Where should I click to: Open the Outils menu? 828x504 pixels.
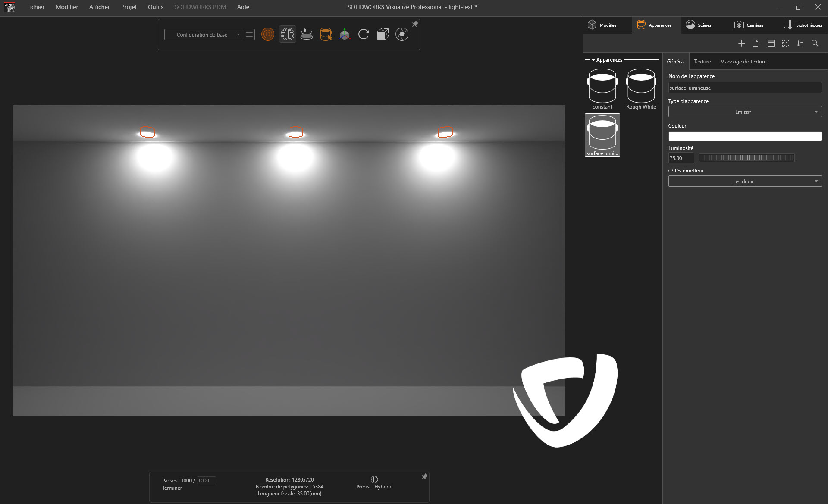156,7
